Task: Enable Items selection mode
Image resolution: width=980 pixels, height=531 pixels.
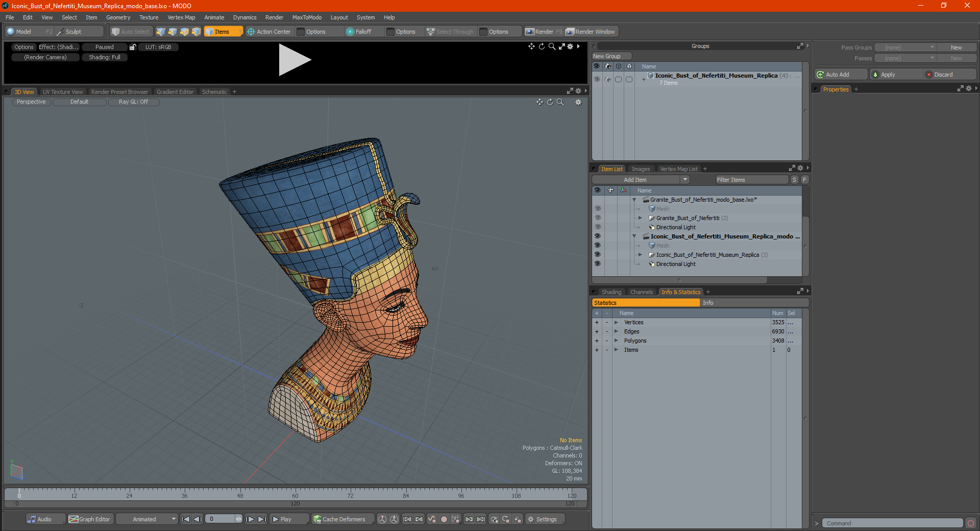Action: click(223, 32)
